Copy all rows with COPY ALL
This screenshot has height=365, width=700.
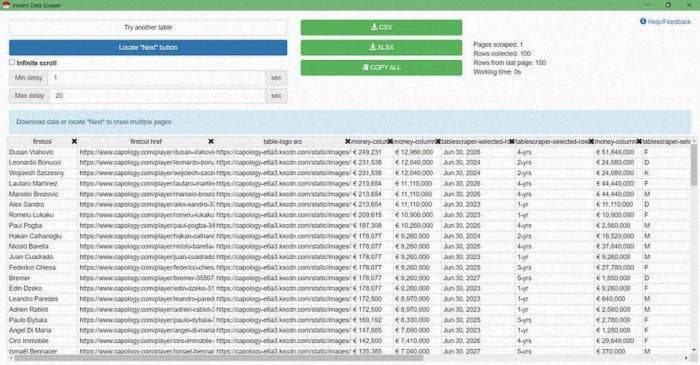[x=381, y=67]
